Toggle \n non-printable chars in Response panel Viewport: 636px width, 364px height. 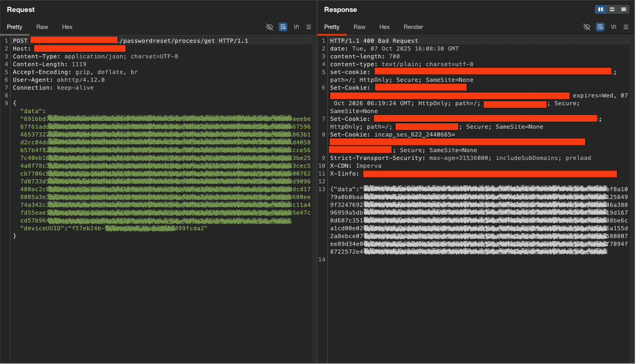pyautogui.click(x=613, y=27)
